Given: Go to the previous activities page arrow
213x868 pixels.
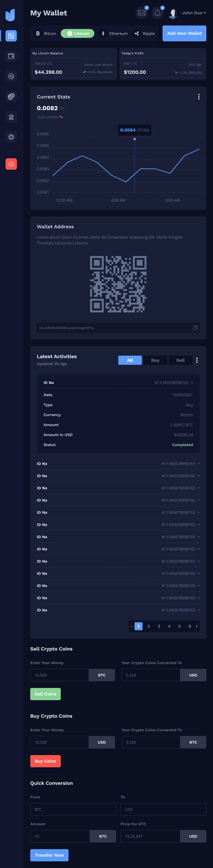Looking at the screenshot, I should [x=131, y=626].
